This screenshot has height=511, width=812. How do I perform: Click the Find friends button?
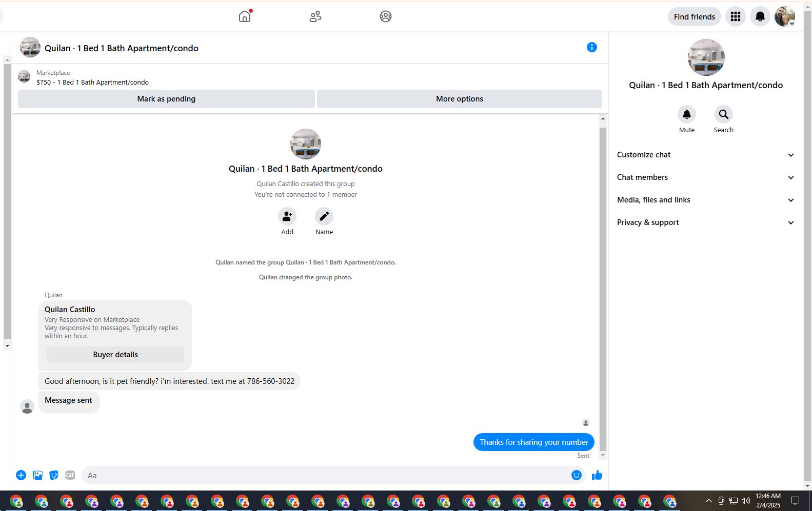(695, 16)
